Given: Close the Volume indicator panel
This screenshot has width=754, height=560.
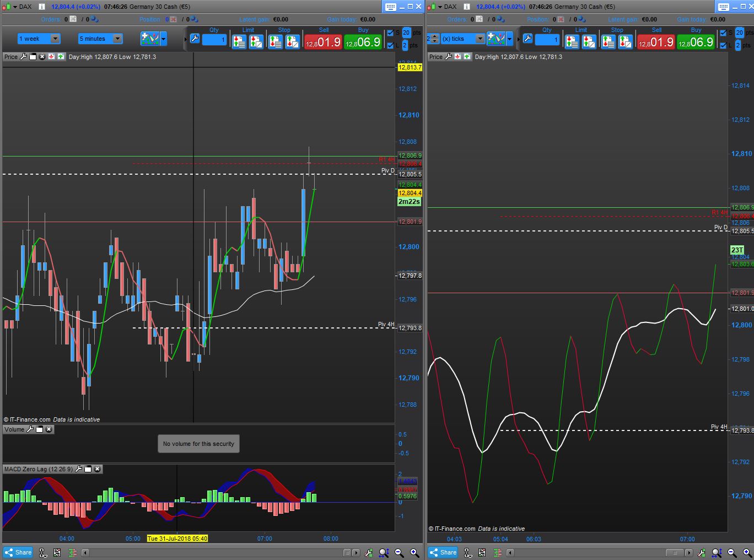Looking at the screenshot, I should click(x=49, y=429).
